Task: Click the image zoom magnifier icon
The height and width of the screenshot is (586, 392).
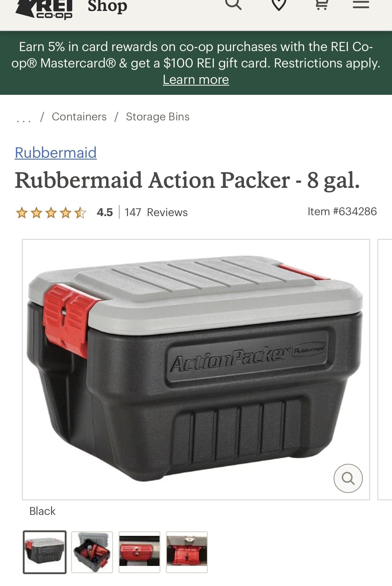Action: pos(348,478)
